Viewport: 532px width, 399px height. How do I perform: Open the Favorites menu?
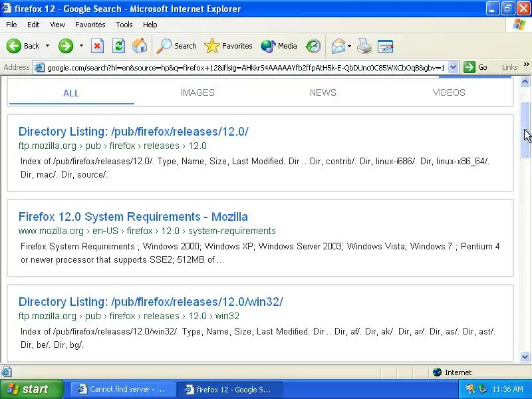point(90,25)
